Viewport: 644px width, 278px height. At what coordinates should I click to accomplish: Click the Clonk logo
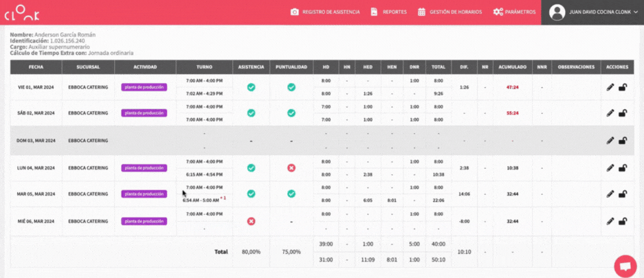click(x=24, y=12)
